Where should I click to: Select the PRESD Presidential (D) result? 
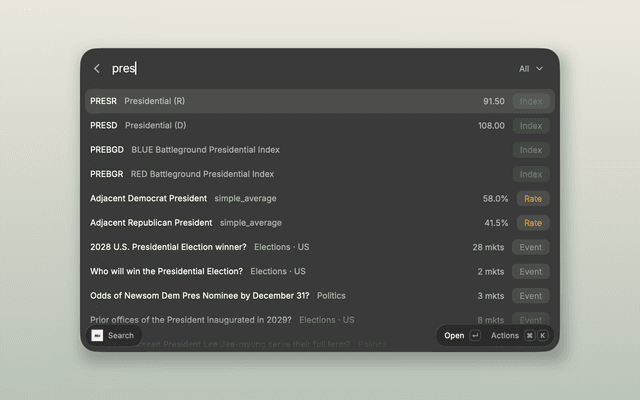pos(320,126)
